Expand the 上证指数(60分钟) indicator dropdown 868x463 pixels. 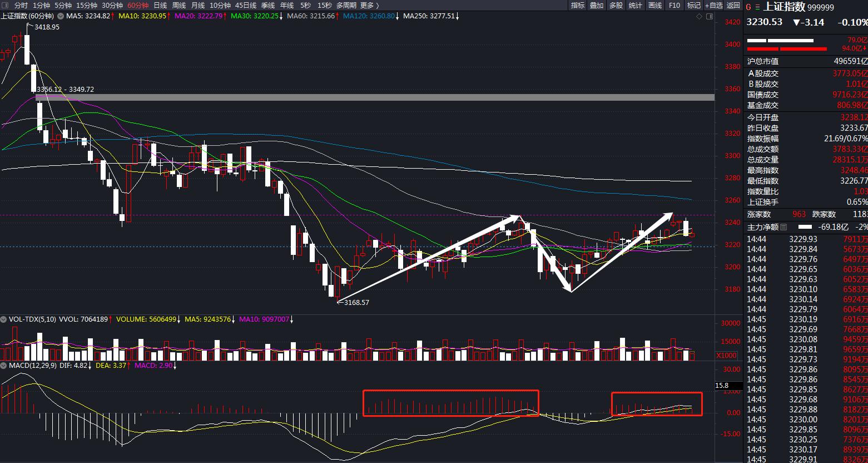click(x=59, y=17)
